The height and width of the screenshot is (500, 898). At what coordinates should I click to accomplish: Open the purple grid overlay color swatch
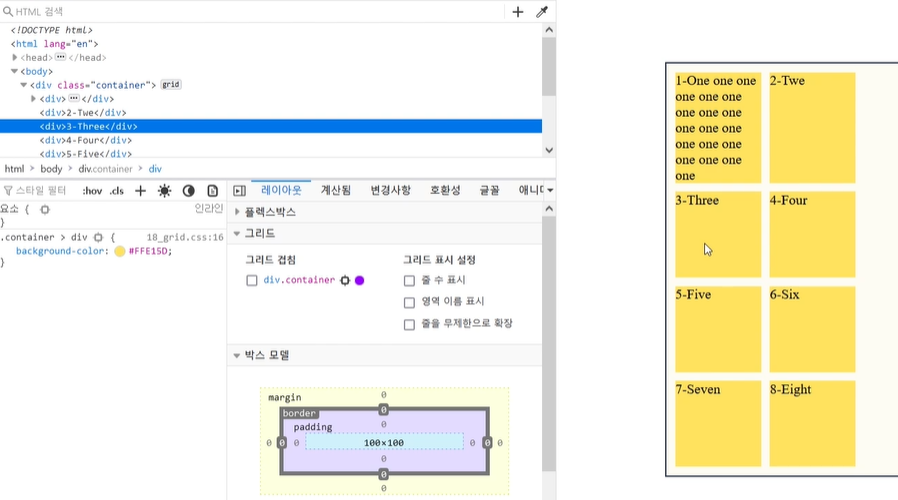pyautogui.click(x=360, y=281)
